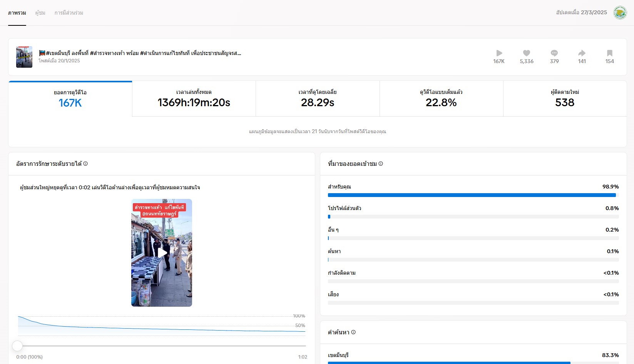
Task: Select the ผู้ติดตามใหม่ 538 metric card
Action: click(565, 99)
